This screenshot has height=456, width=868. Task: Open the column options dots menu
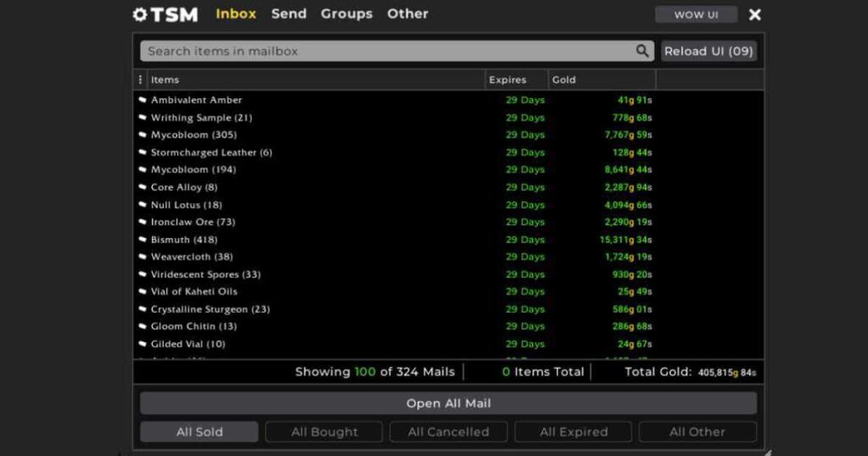click(x=141, y=80)
